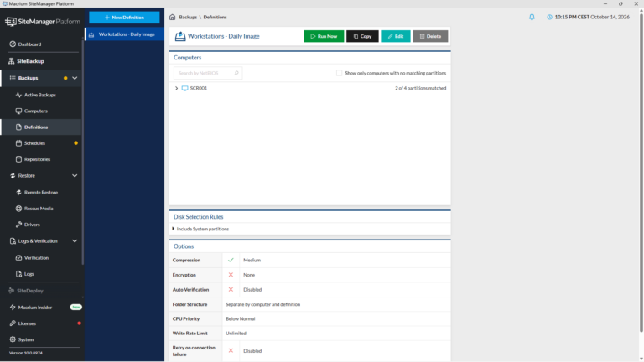644x362 pixels.
Task: Click the SiteDeploy icon
Action: click(x=12, y=291)
